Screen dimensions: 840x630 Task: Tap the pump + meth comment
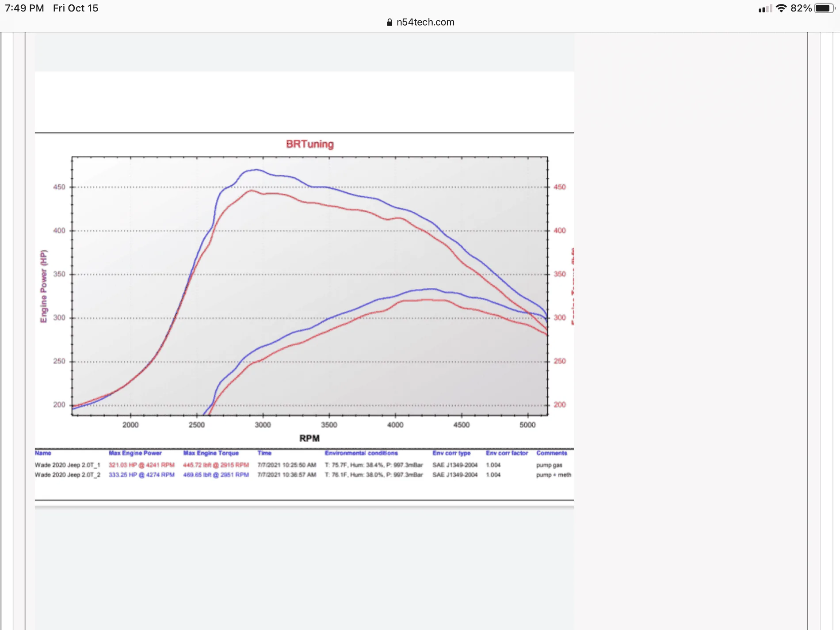(554, 475)
